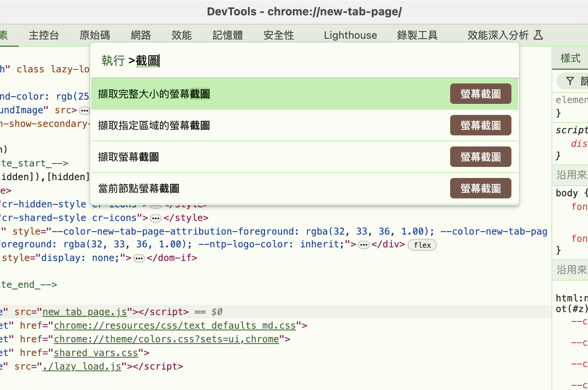Image resolution: width=588 pixels, height=390 pixels.
Task: Expand ellipsis after cr-shared-style cr-icons
Action: click(156, 218)
